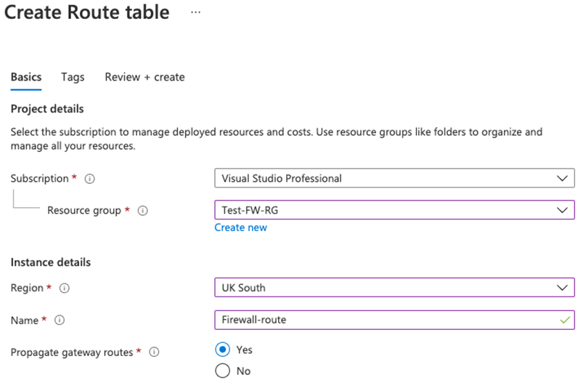Select Yes for Propagate gateway routes
The image size is (588, 391).
[223, 350]
